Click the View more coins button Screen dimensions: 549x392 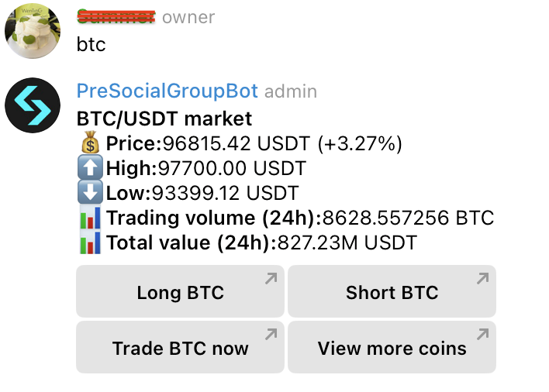(392, 347)
